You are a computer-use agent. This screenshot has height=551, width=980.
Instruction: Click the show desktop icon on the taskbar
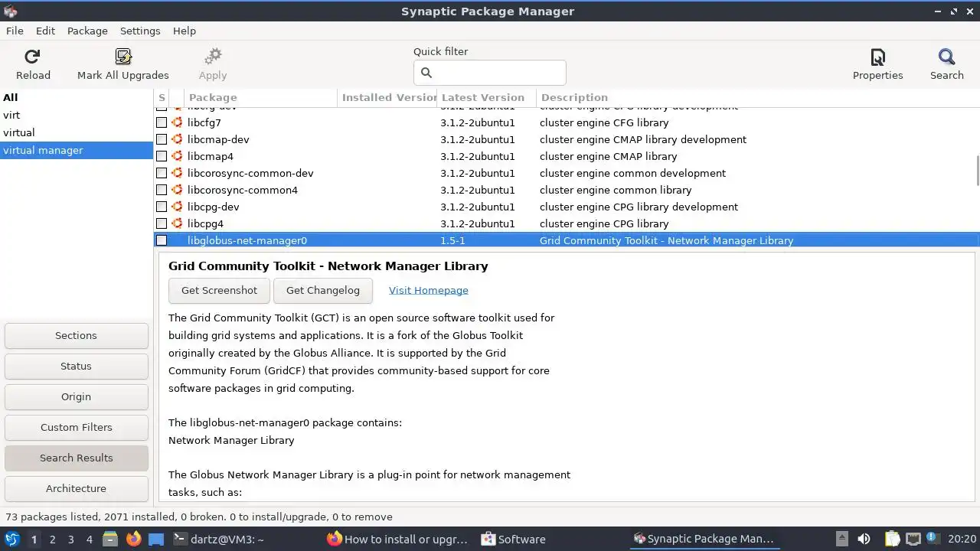pos(156,539)
